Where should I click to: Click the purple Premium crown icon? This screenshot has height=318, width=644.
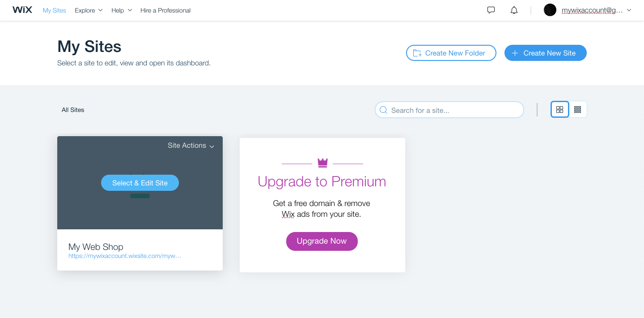322,163
